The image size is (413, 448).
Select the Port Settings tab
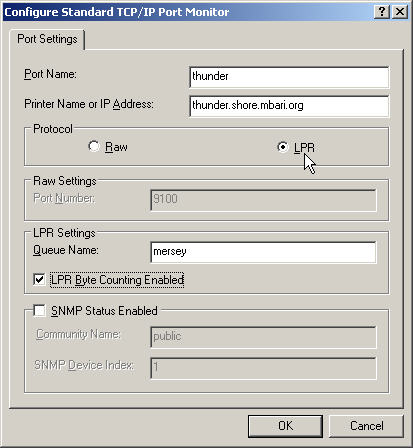pyautogui.click(x=47, y=39)
